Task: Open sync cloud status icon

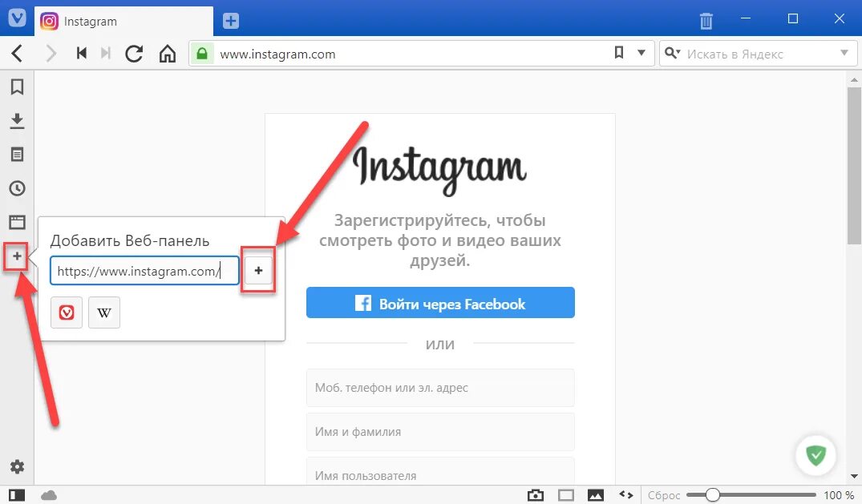Action: pyautogui.click(x=49, y=495)
